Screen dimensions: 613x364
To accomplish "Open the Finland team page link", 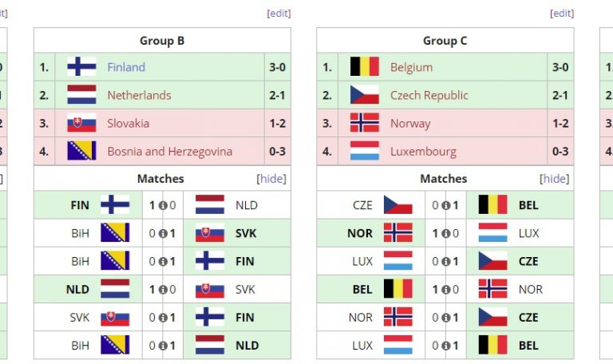I will (x=126, y=67).
